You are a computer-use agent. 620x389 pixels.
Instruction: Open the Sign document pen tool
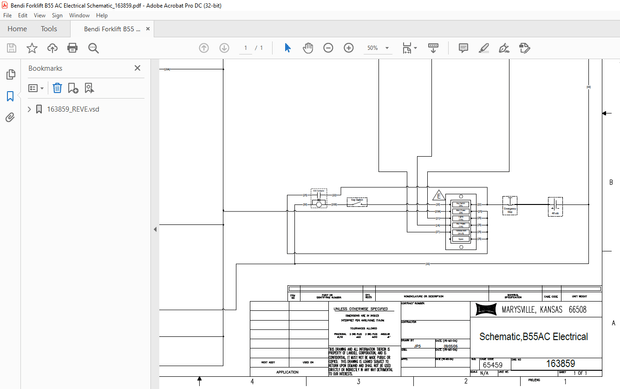[x=504, y=48]
